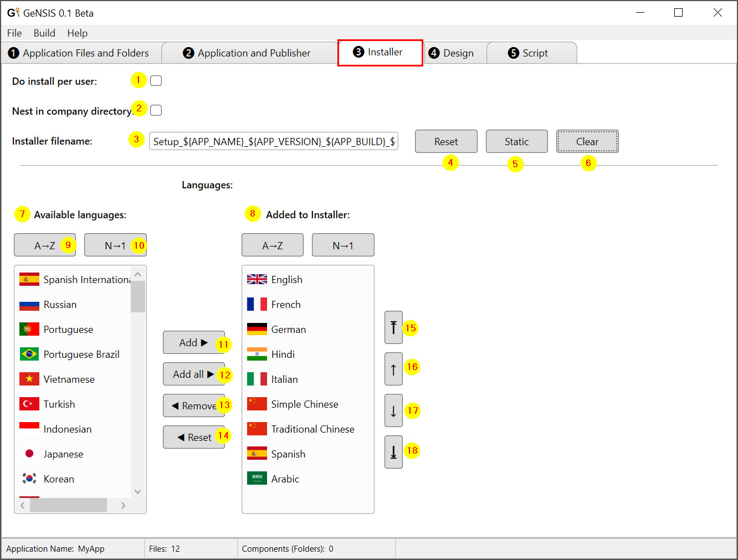Open the Help menu
The image size is (738, 560).
pyautogui.click(x=78, y=33)
